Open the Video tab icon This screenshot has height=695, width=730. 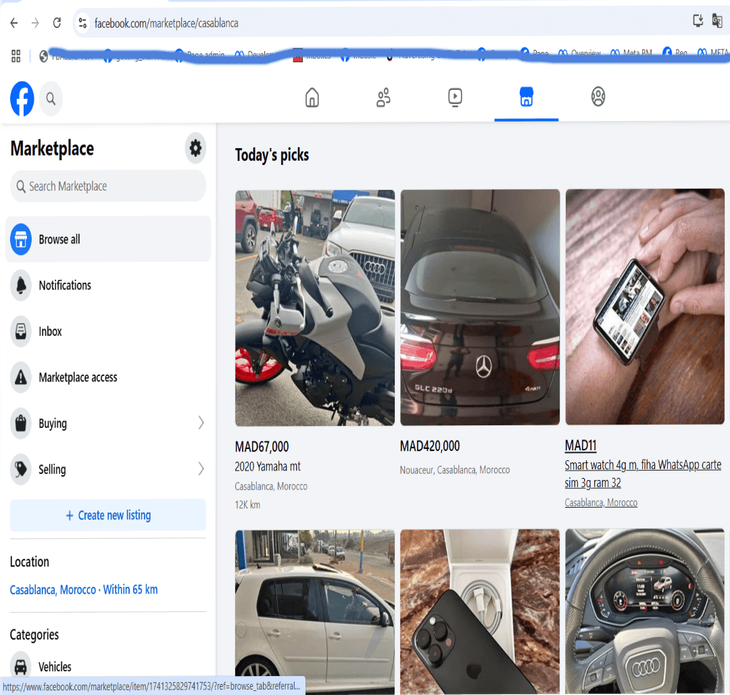coord(455,97)
